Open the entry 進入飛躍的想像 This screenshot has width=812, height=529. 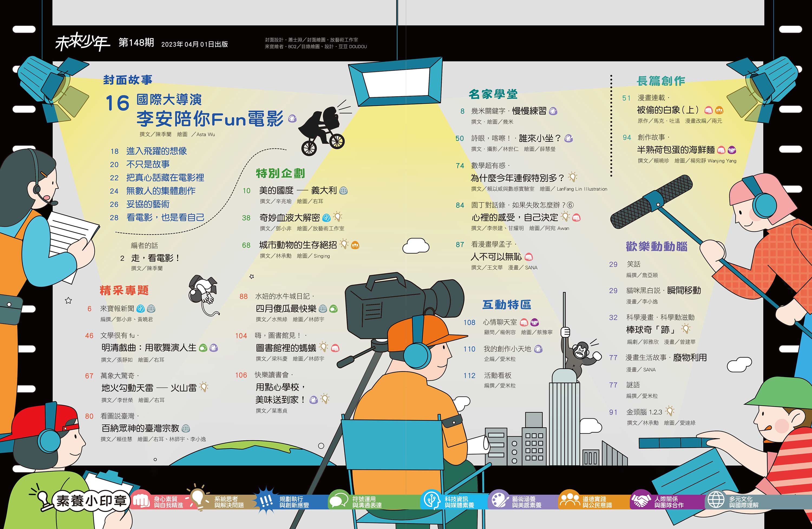coord(157,151)
